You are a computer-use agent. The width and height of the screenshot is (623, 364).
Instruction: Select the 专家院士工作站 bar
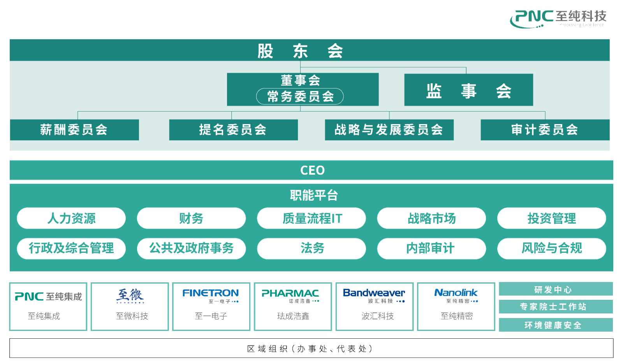(x=556, y=306)
